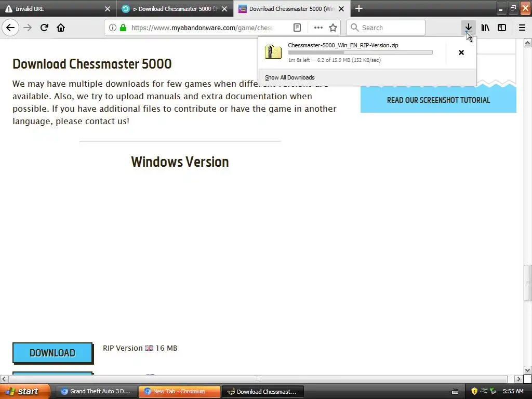Click the vertical scrollbar up arrow
The width and height of the screenshot is (532, 399).
(x=528, y=43)
